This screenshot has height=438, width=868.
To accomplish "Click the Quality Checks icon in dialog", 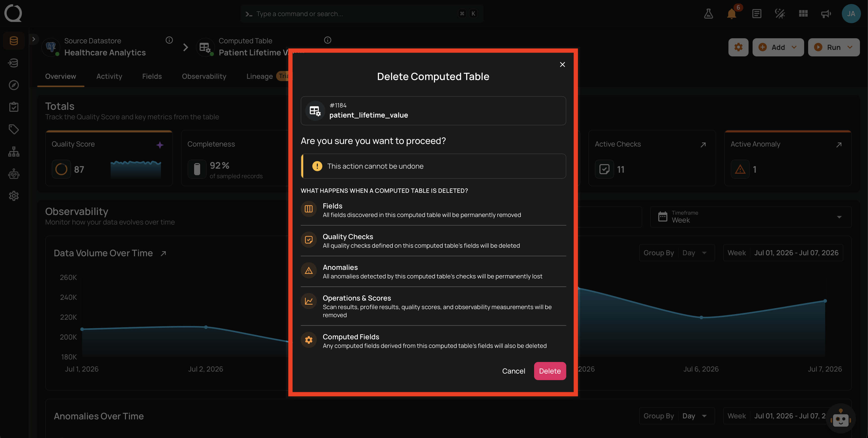I will pyautogui.click(x=309, y=240).
